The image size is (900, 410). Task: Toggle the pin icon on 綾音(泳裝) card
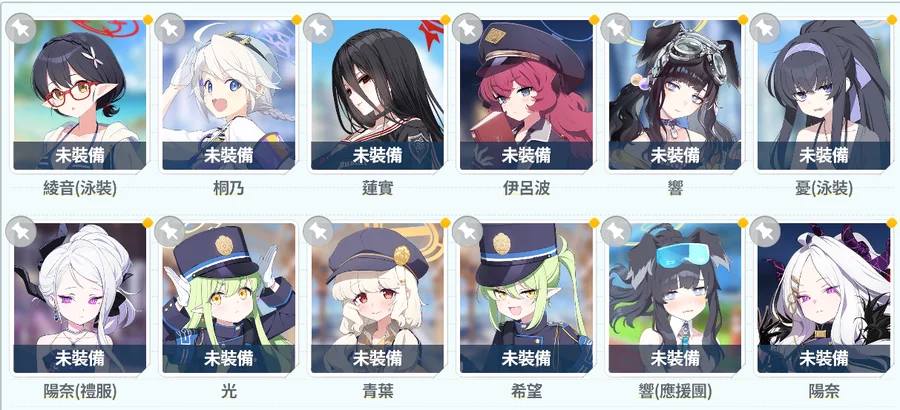[21, 28]
